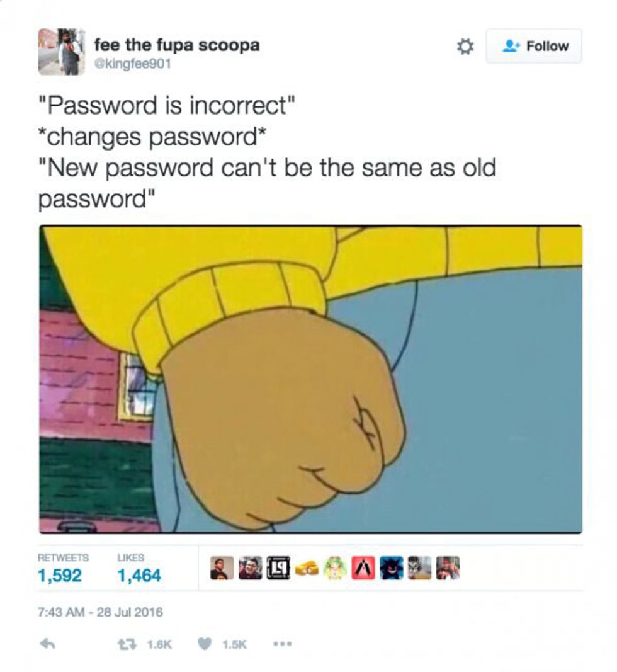
Task: Click the first liker's avatar
Action: click(222, 568)
